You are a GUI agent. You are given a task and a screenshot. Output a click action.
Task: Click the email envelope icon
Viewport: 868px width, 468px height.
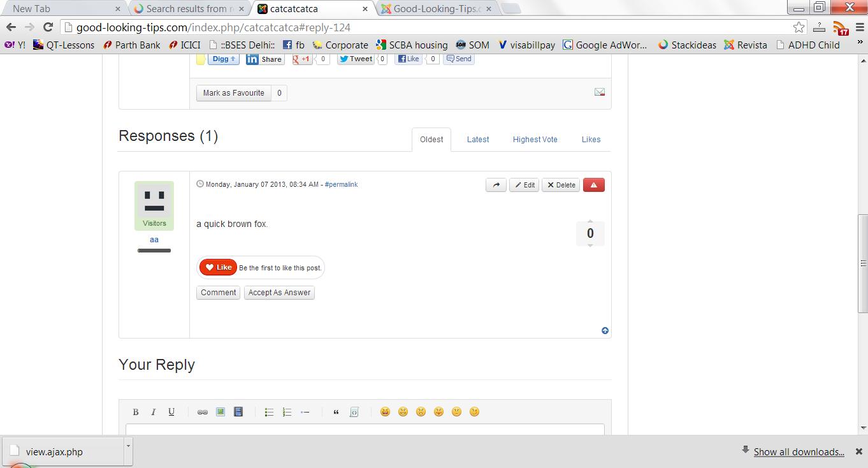coord(599,91)
